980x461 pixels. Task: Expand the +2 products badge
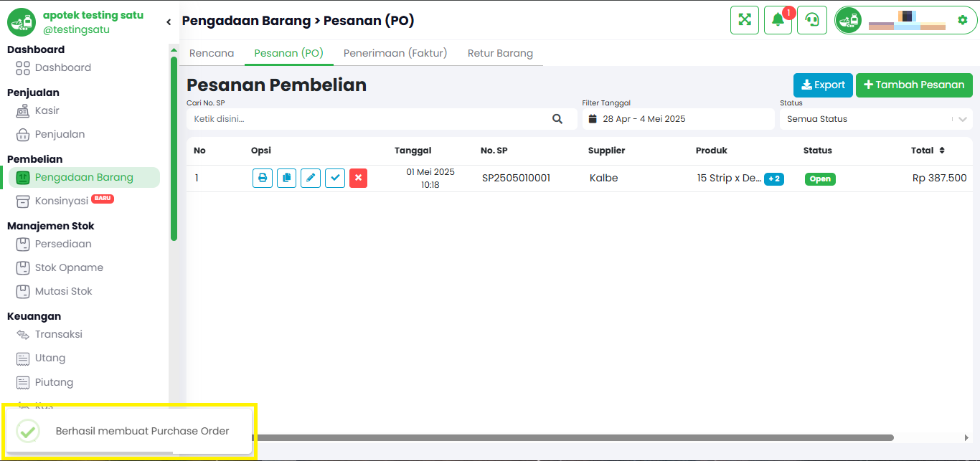pyautogui.click(x=774, y=179)
